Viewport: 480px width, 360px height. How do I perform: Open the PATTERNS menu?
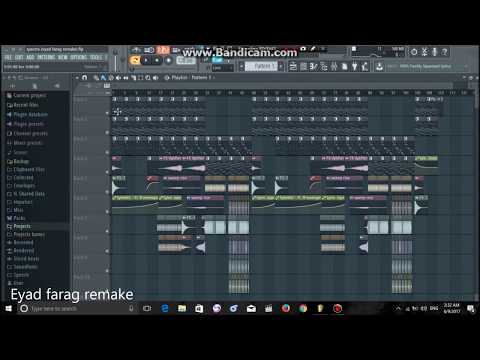click(x=46, y=58)
